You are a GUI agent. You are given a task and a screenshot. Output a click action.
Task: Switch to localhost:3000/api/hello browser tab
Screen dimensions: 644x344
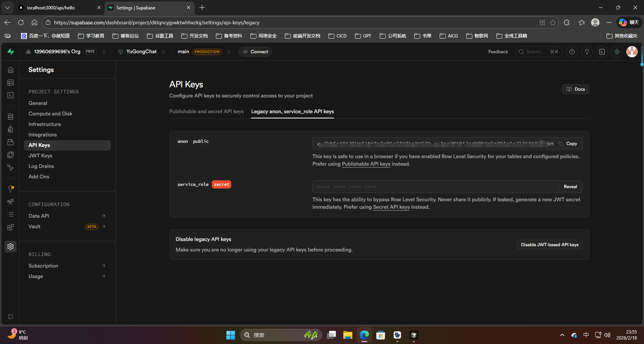pos(60,7)
